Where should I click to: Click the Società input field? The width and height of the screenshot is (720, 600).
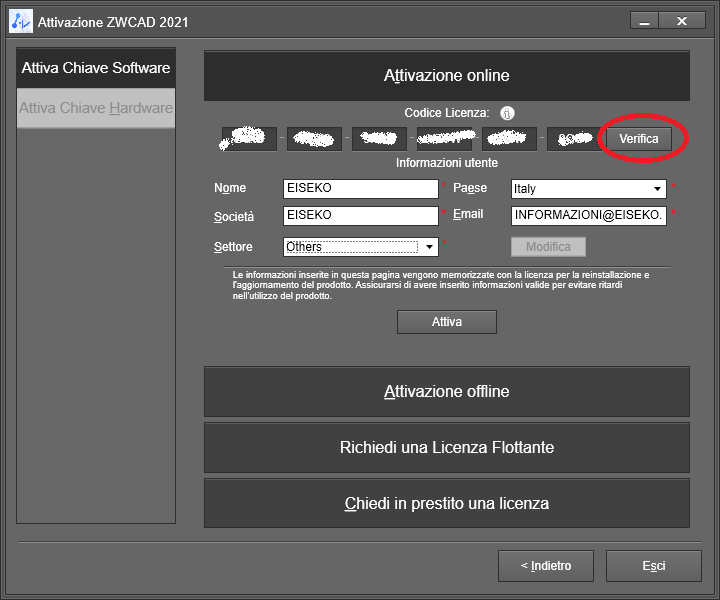coord(361,216)
